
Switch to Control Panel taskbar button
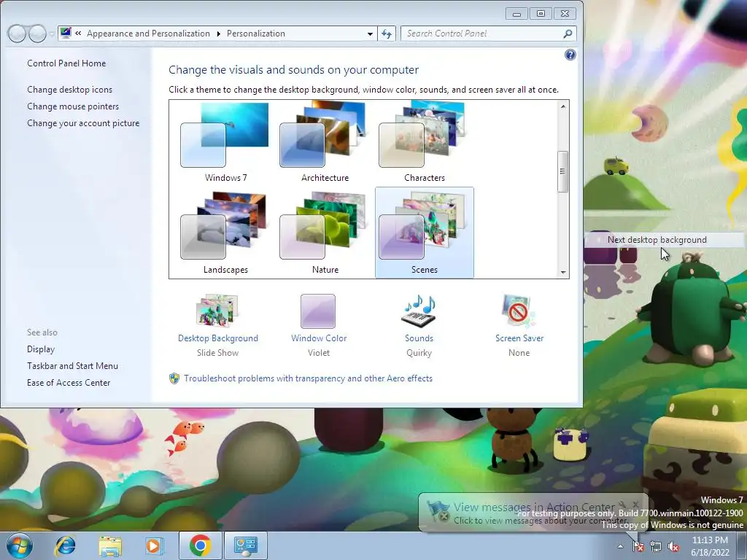pyautogui.click(x=245, y=545)
